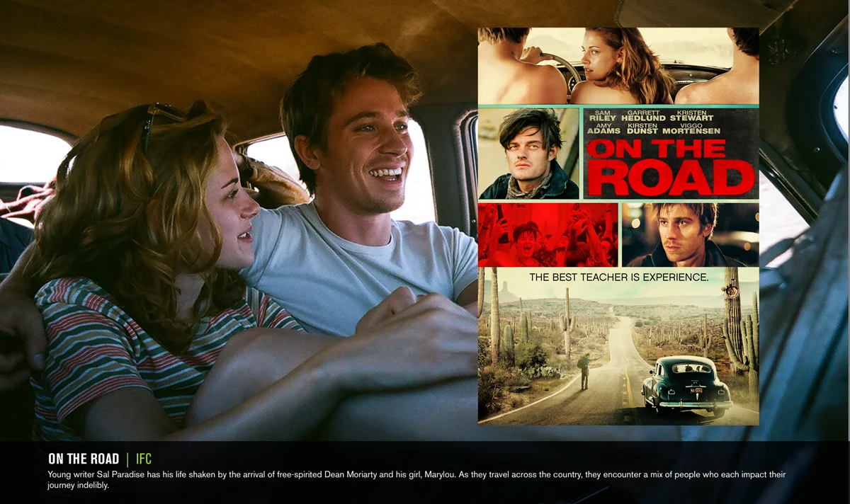
Task: Click the cast name 'KIRSTEN DUNST' on poster
Action: 642,128
